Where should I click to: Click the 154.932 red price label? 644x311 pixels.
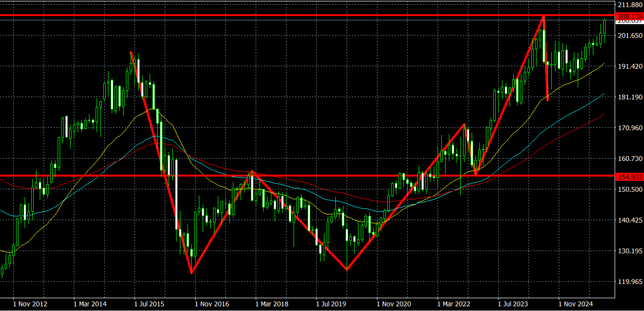pos(630,177)
